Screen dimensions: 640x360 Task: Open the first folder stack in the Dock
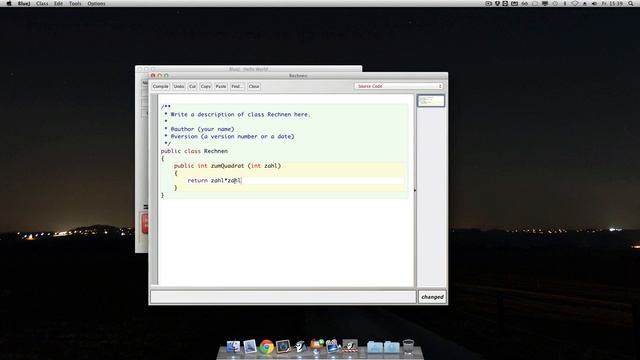click(375, 347)
